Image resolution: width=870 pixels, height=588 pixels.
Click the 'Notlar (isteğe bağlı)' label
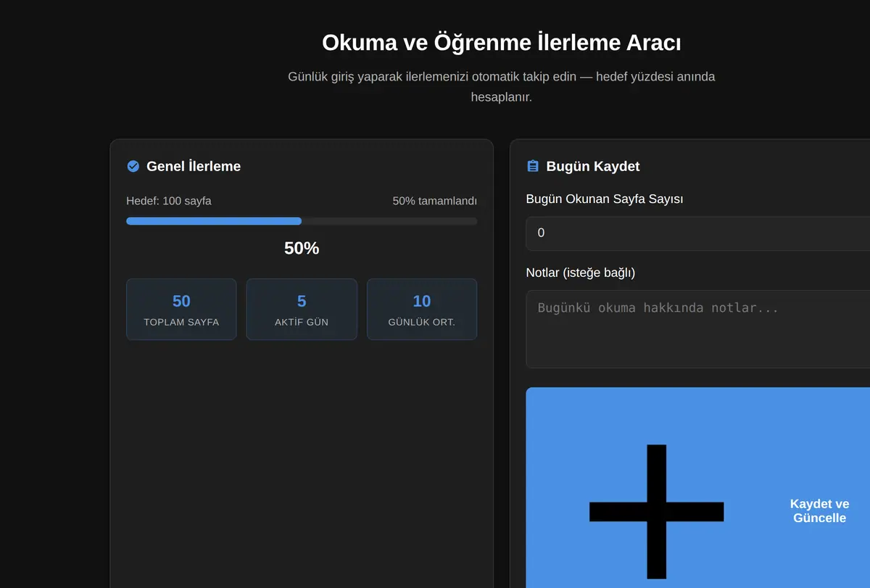point(581,273)
